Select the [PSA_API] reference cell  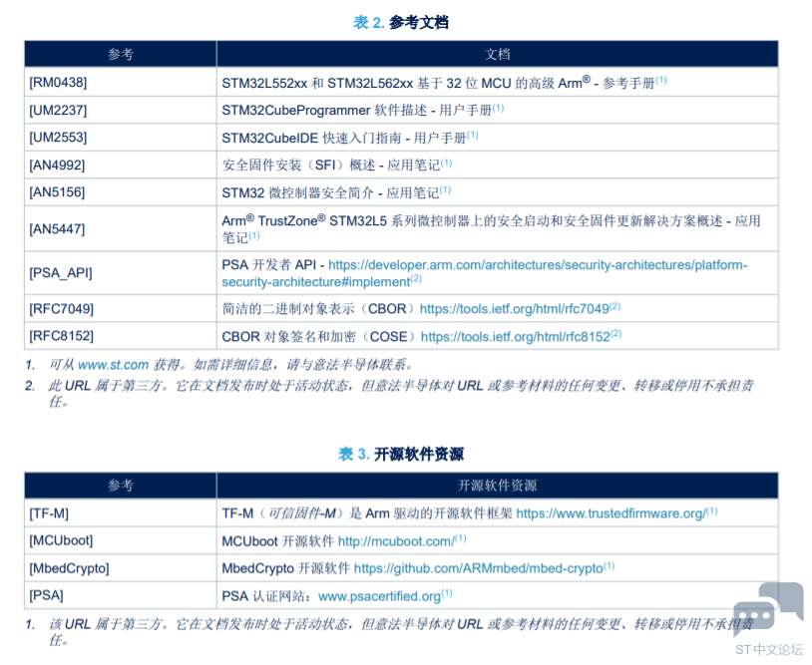[120, 273]
